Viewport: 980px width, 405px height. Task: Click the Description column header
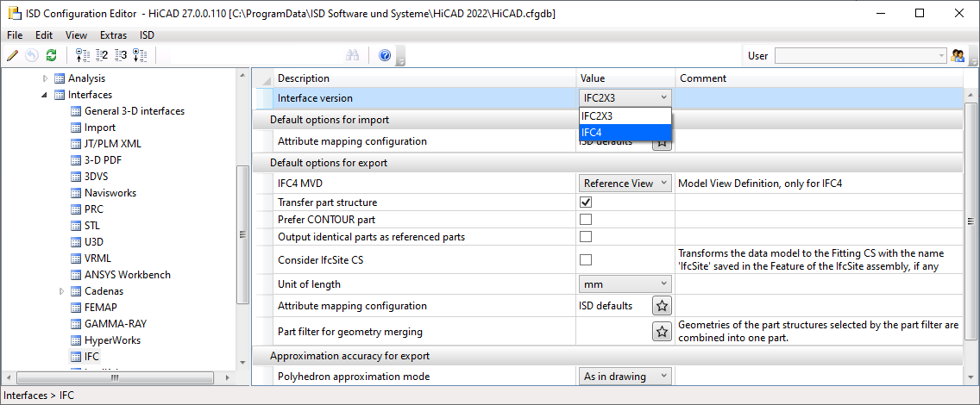click(425, 78)
